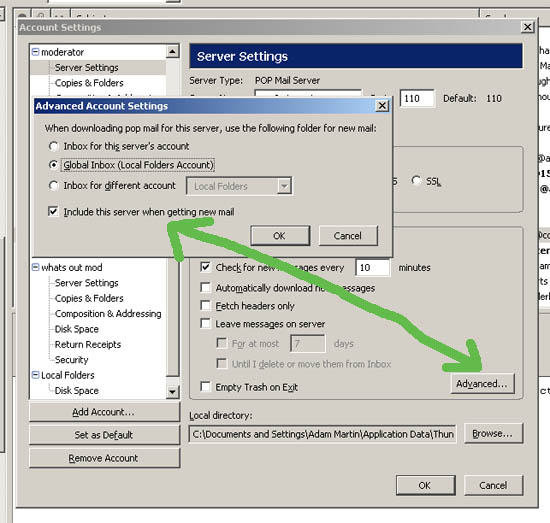550x523 pixels.
Task: Cancel the Advanced Account Settings dialog
Action: [x=348, y=236]
